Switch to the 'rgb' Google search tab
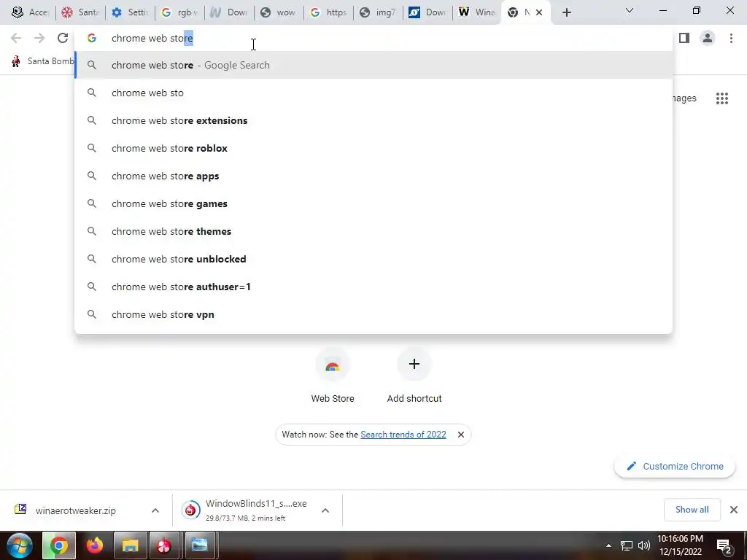 tap(179, 13)
